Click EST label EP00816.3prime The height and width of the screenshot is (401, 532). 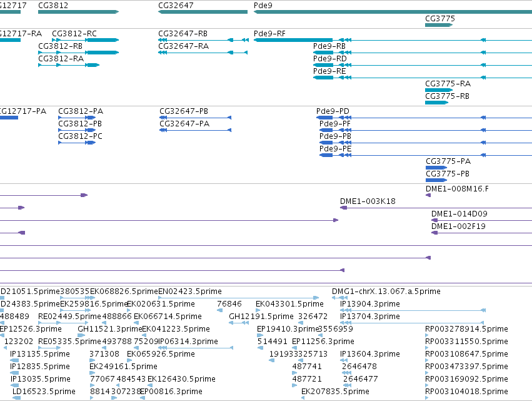click(x=171, y=392)
